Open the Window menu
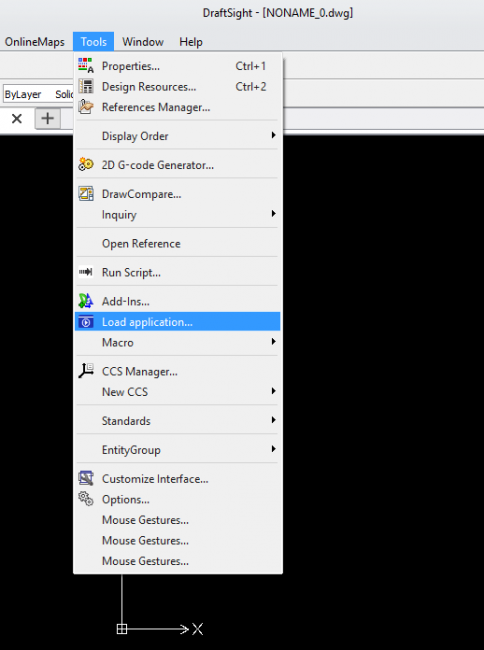The height and width of the screenshot is (650, 484). pyautogui.click(x=143, y=42)
